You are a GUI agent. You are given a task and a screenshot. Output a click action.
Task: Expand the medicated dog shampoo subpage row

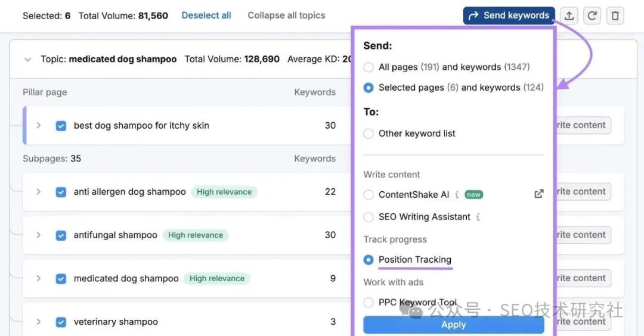pos(39,279)
